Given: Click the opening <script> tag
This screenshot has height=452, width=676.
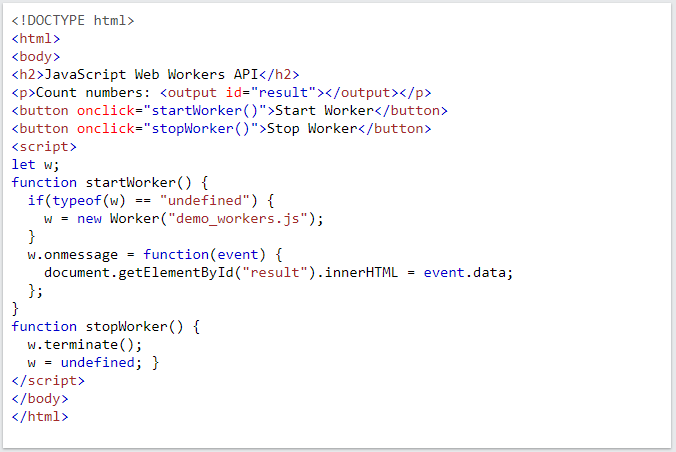Looking at the screenshot, I should (x=44, y=147).
